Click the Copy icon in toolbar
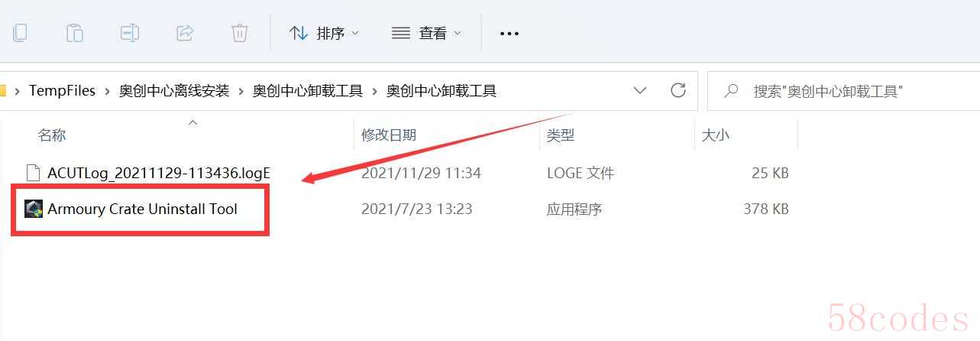The width and height of the screenshot is (980, 341). tap(20, 33)
